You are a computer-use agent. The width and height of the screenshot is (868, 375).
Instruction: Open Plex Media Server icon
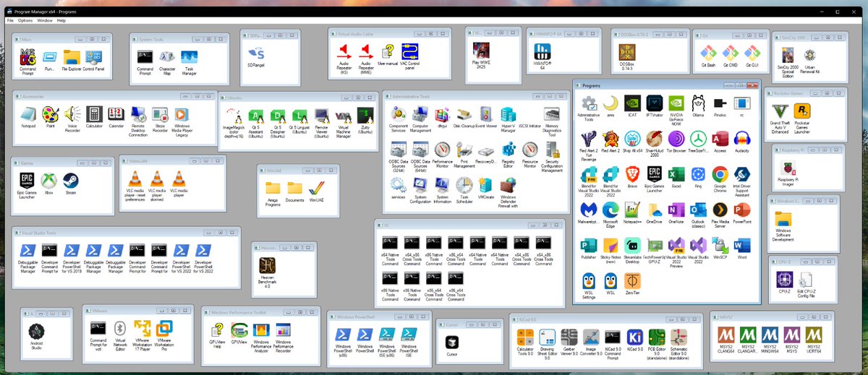(720, 210)
